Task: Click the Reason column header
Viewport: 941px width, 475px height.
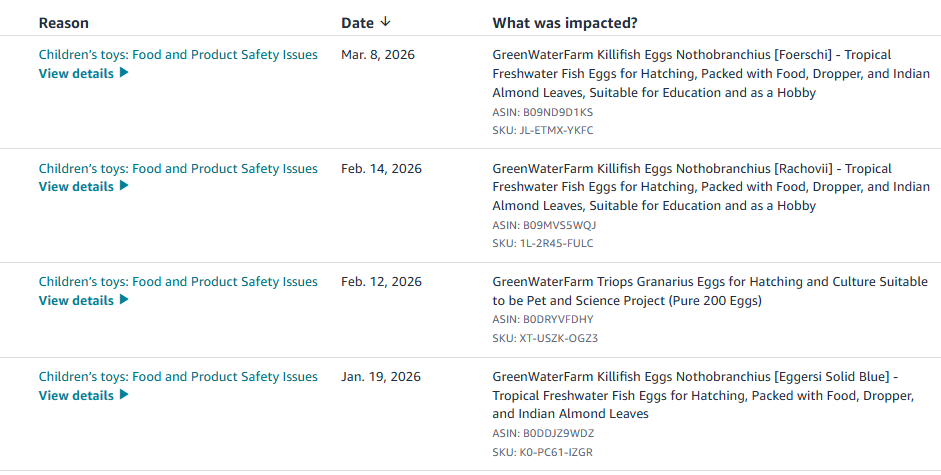Action: click(64, 23)
